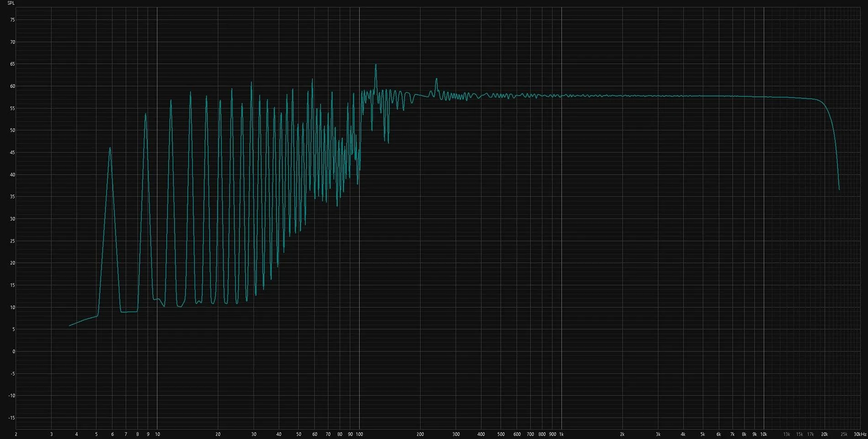Click the 80 Hz frequency axis label

340,434
